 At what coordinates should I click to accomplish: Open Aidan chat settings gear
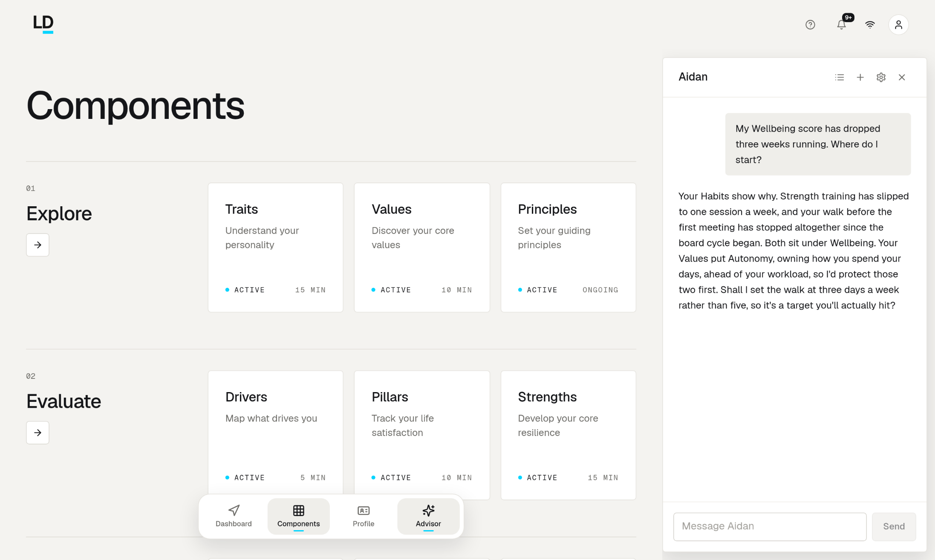[881, 77]
